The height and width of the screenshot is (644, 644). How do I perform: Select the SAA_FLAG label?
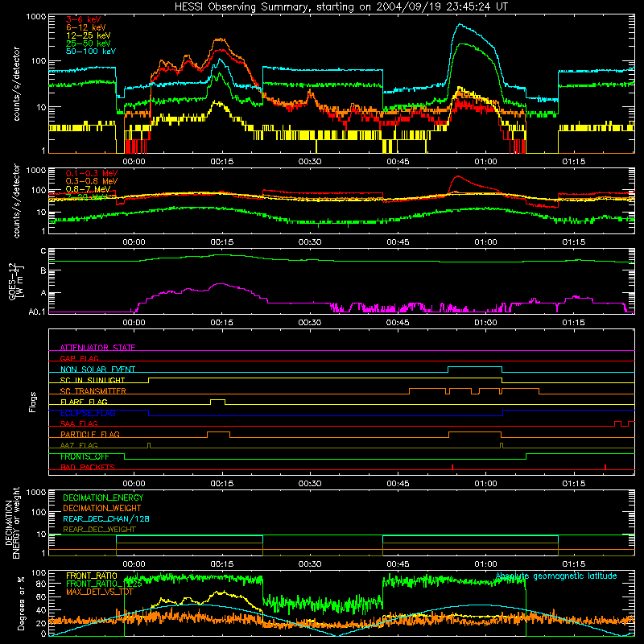[79, 423]
